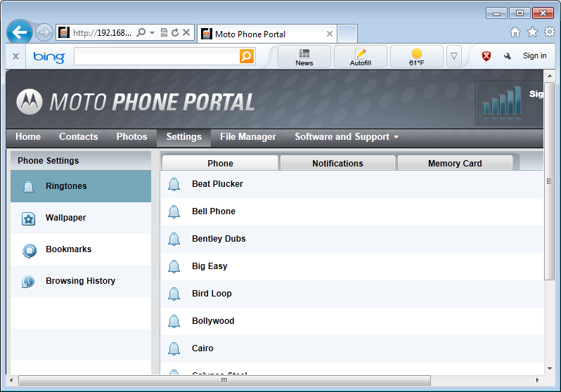Open address bar autocomplete dropdown arrow
Image resolution: width=561 pixels, height=392 pixels.
(152, 32)
